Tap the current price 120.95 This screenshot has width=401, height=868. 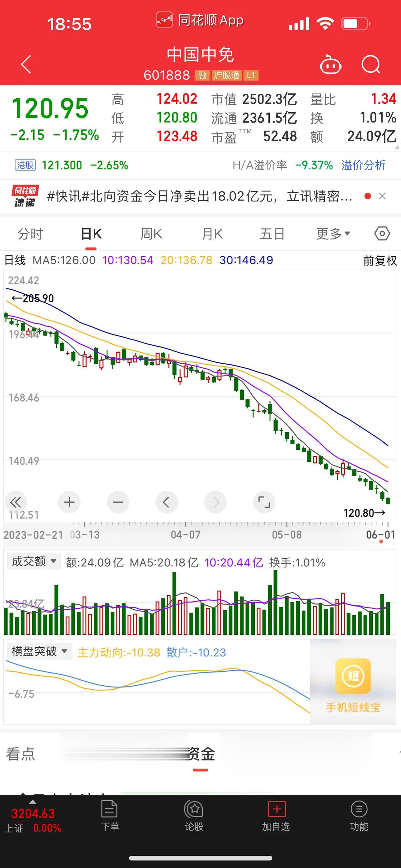pos(50,108)
